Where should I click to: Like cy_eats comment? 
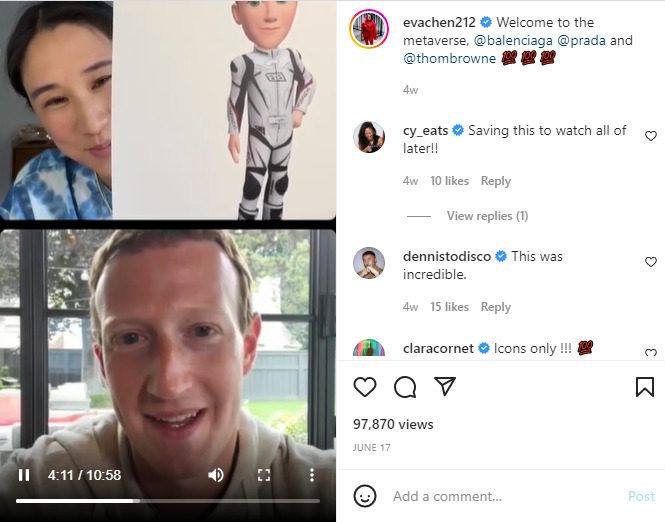click(651, 136)
